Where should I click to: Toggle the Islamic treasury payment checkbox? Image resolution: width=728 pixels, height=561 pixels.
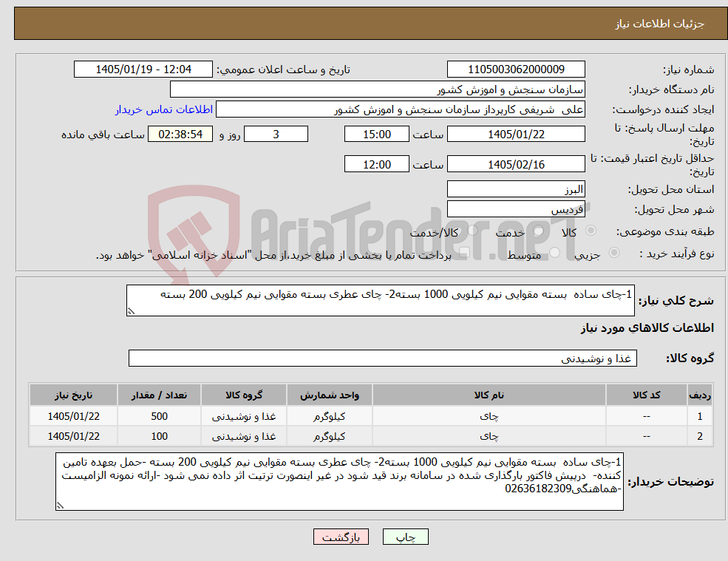465,253
